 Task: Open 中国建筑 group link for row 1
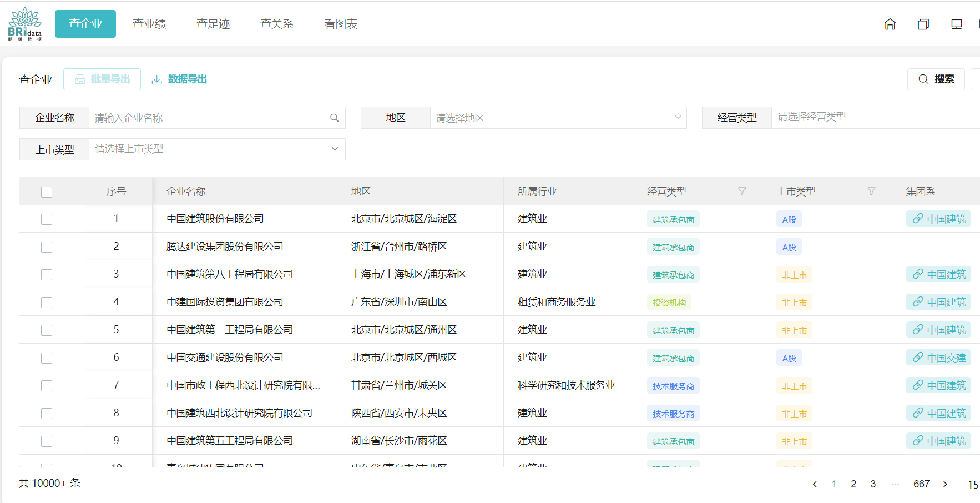[938, 219]
